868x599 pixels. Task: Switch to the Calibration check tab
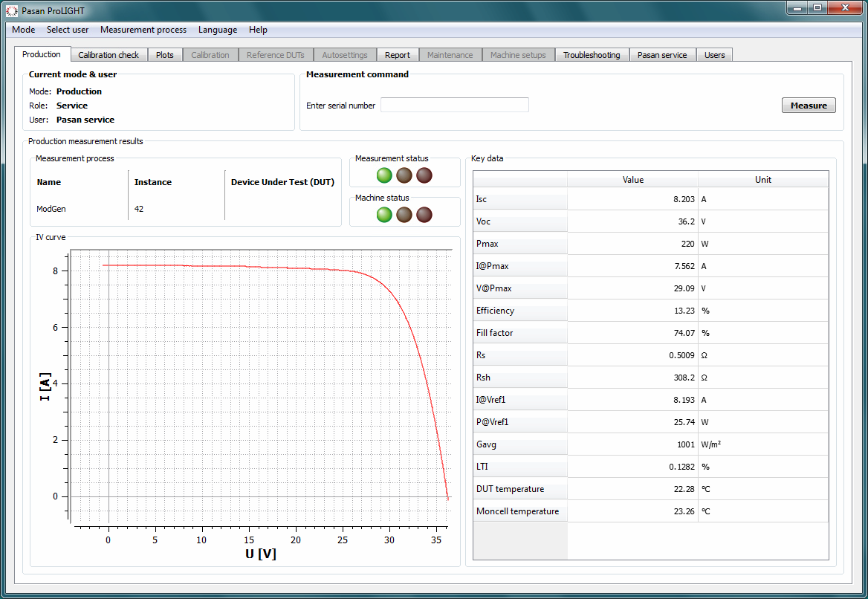point(108,55)
